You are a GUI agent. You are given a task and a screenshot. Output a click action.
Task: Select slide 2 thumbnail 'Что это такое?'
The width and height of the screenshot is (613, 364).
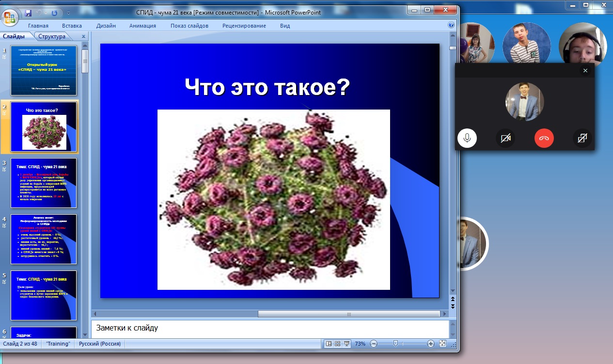click(x=44, y=127)
